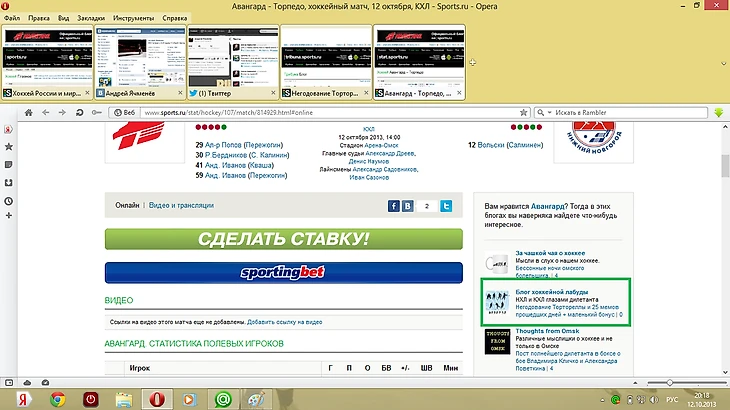Expand the search engine dropdown arrow
Image resolution: width=730 pixels, height=410 pixels.
click(549, 113)
